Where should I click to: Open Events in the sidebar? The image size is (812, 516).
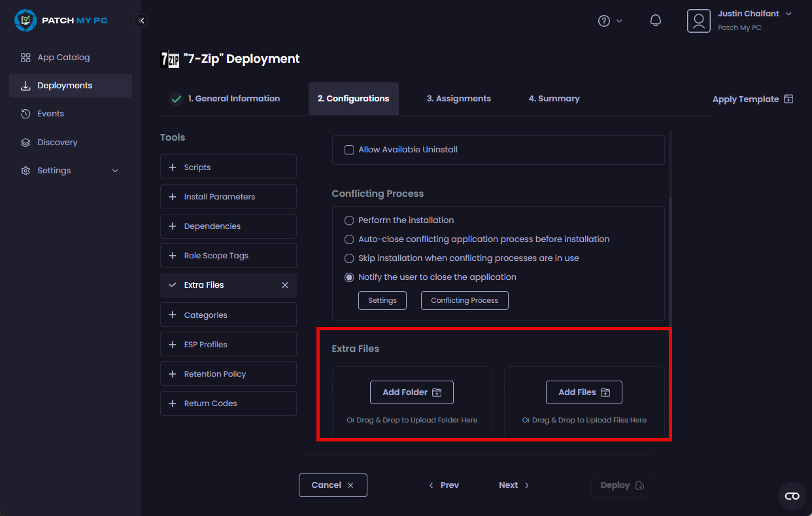click(50, 114)
